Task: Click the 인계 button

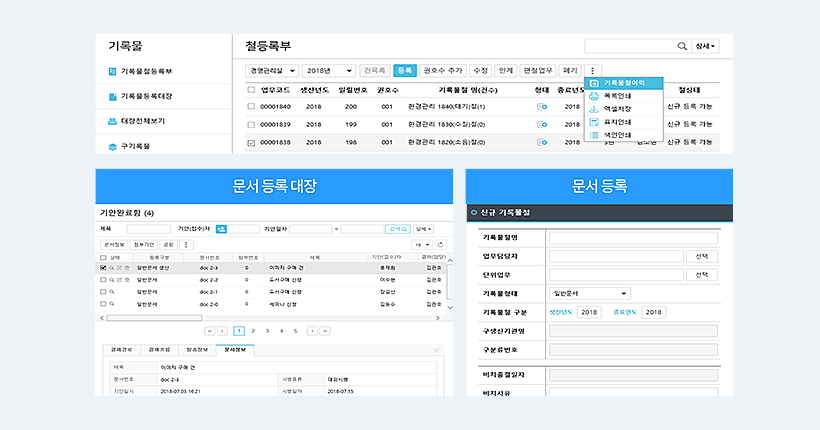Action: (x=505, y=71)
